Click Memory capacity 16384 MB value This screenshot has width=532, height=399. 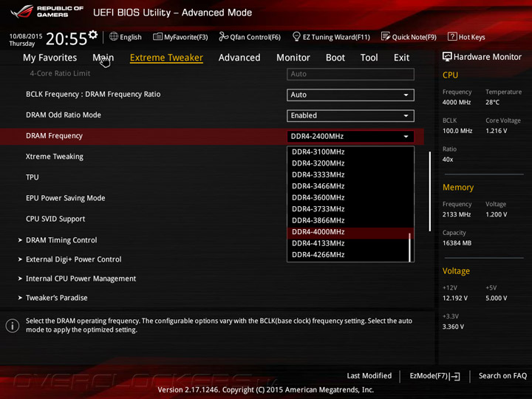tap(457, 243)
